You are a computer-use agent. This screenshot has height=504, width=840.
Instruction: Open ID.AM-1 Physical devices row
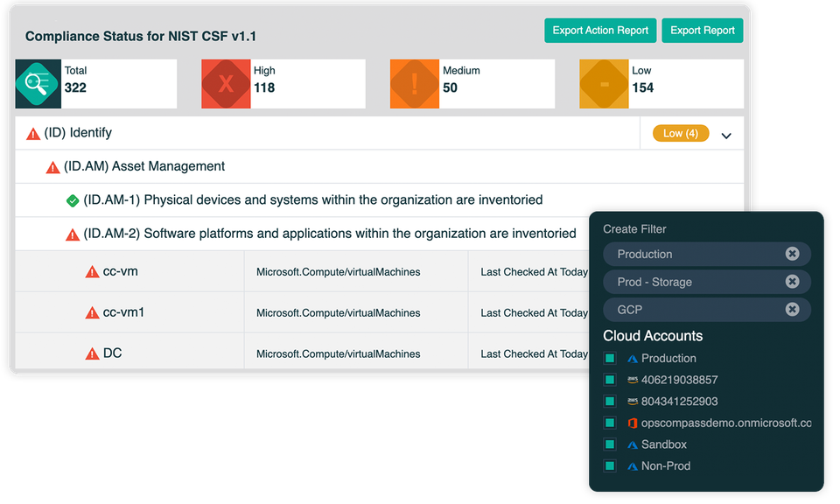[379, 200]
